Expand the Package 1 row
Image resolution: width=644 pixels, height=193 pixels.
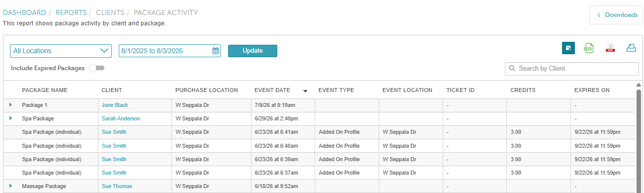click(x=10, y=105)
